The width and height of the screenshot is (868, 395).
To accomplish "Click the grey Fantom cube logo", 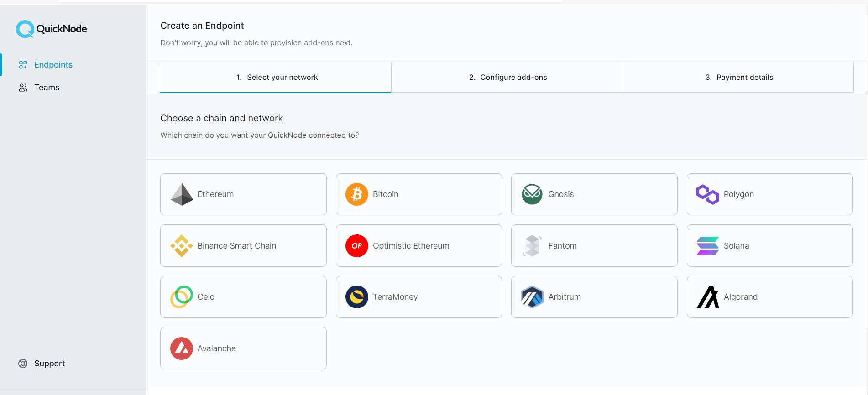I will pos(532,246).
